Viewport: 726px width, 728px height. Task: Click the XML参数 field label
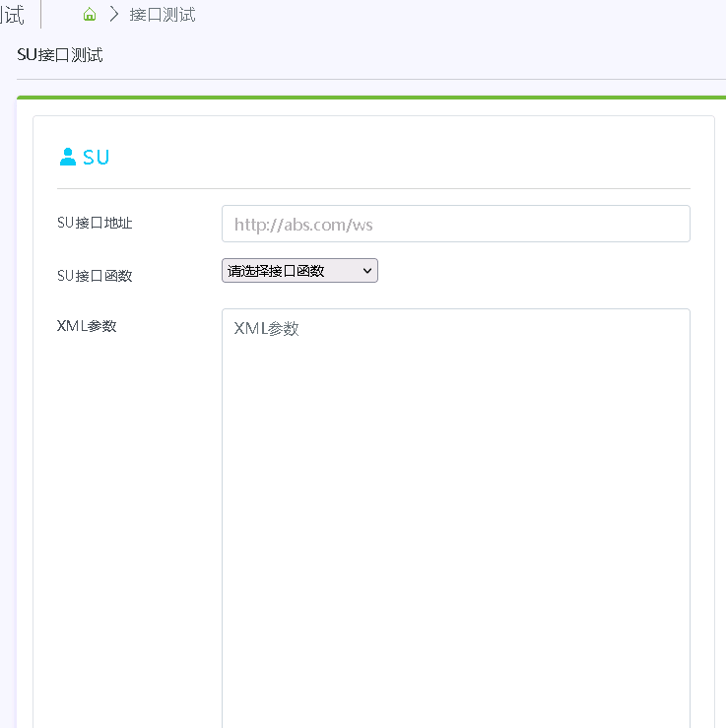(x=87, y=326)
